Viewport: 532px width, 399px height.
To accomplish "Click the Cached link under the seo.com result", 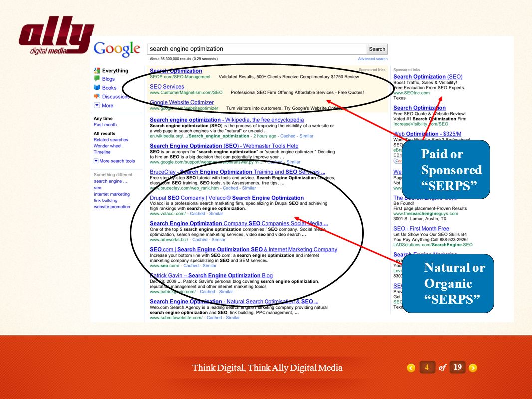I will tap(191, 265).
